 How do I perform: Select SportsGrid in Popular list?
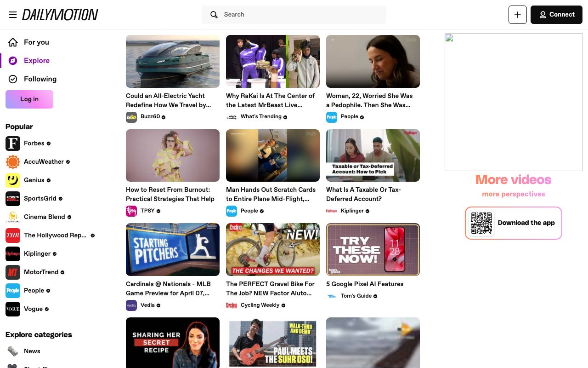point(40,199)
